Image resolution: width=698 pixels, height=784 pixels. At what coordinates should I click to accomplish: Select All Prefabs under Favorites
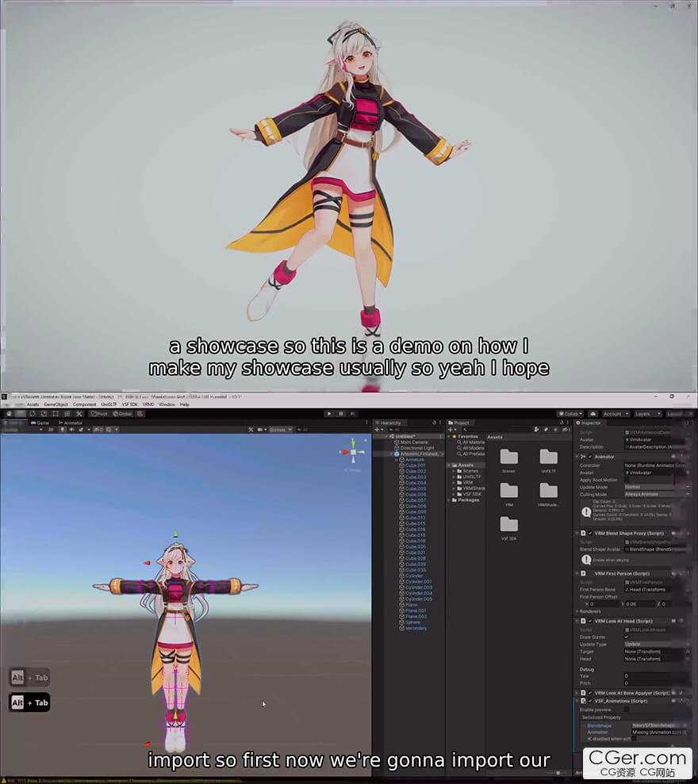pyautogui.click(x=471, y=453)
